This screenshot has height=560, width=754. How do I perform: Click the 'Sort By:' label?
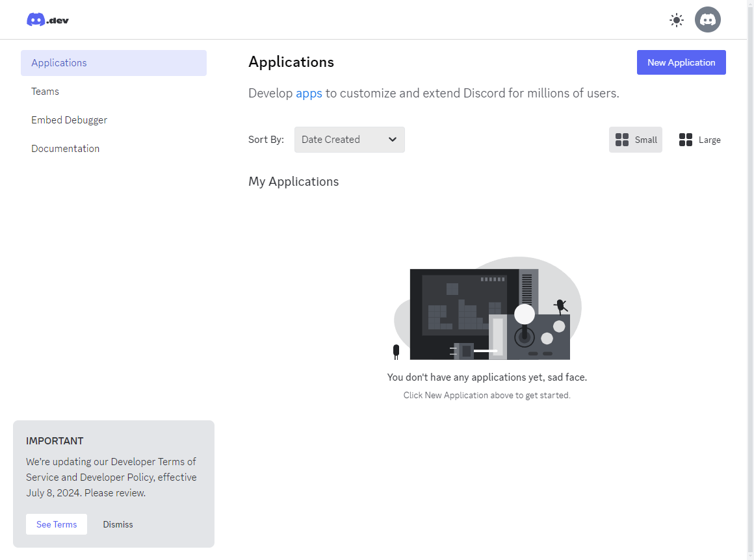tap(266, 140)
